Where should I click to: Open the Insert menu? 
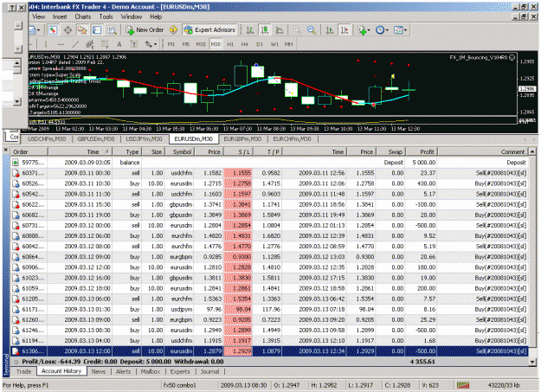click(x=60, y=16)
